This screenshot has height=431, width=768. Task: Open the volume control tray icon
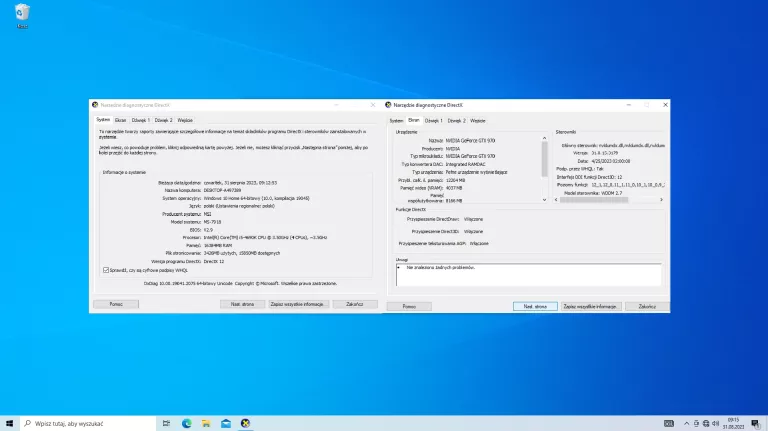tap(715, 423)
